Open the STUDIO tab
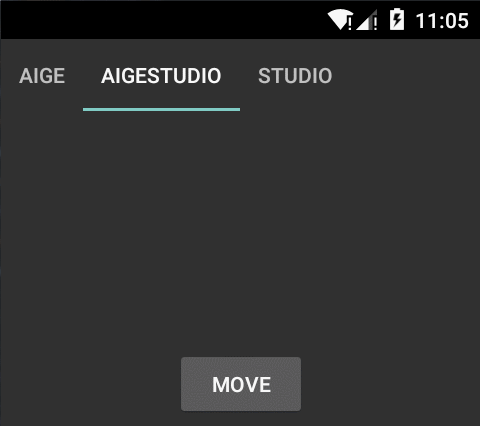The image size is (480, 426). point(295,76)
